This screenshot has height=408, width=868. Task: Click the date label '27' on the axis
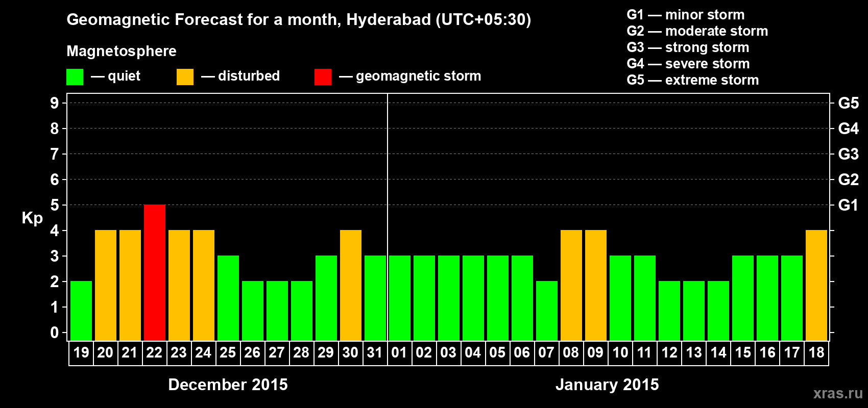coord(277,352)
